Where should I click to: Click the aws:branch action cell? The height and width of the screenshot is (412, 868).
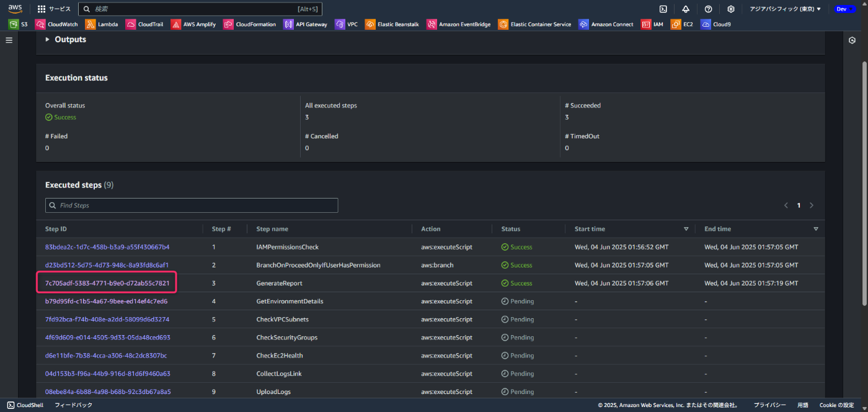tap(437, 265)
